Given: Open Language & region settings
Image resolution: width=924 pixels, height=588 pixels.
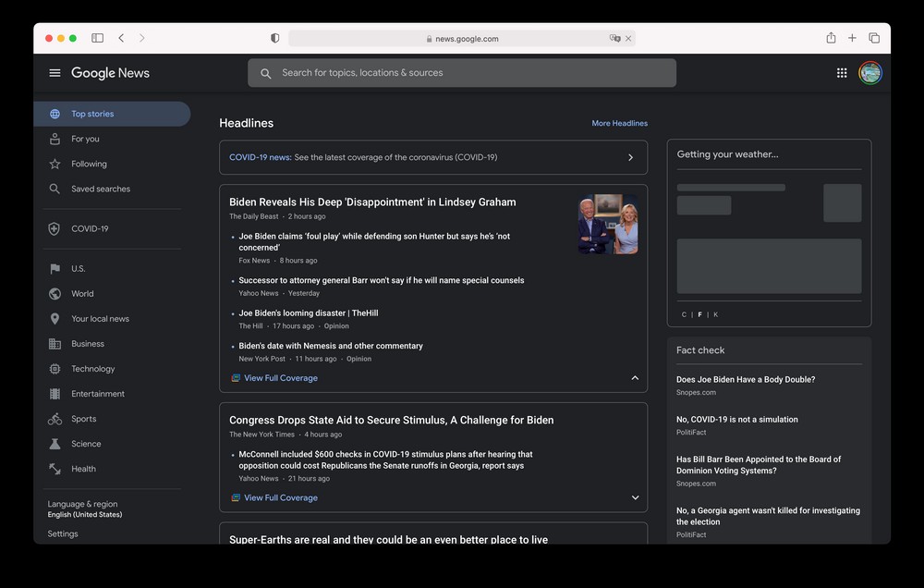Looking at the screenshot, I should pyautogui.click(x=85, y=509).
